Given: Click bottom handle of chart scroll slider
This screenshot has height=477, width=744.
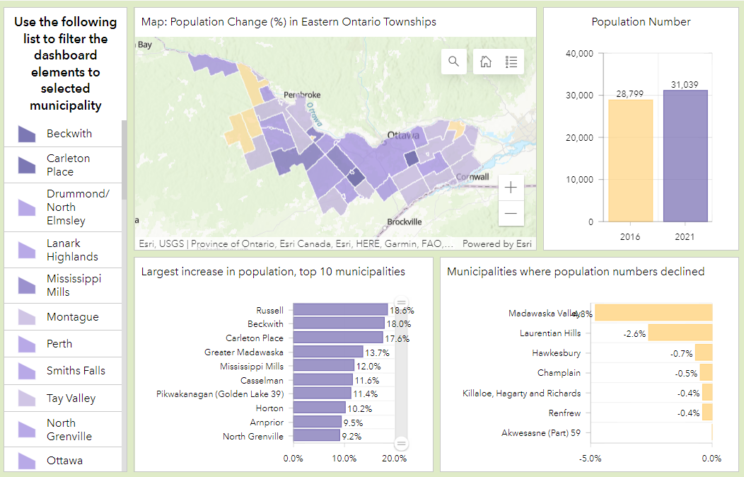Looking at the screenshot, I should [x=401, y=443].
